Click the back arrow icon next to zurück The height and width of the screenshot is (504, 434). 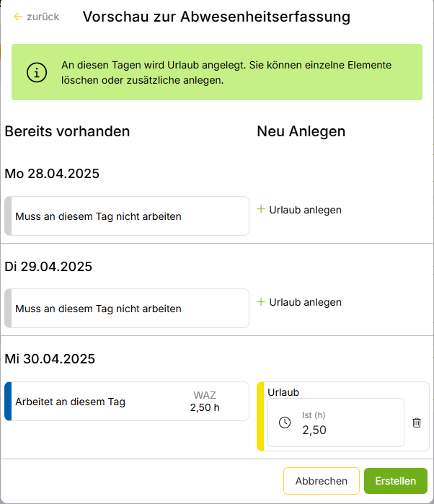click(x=18, y=17)
